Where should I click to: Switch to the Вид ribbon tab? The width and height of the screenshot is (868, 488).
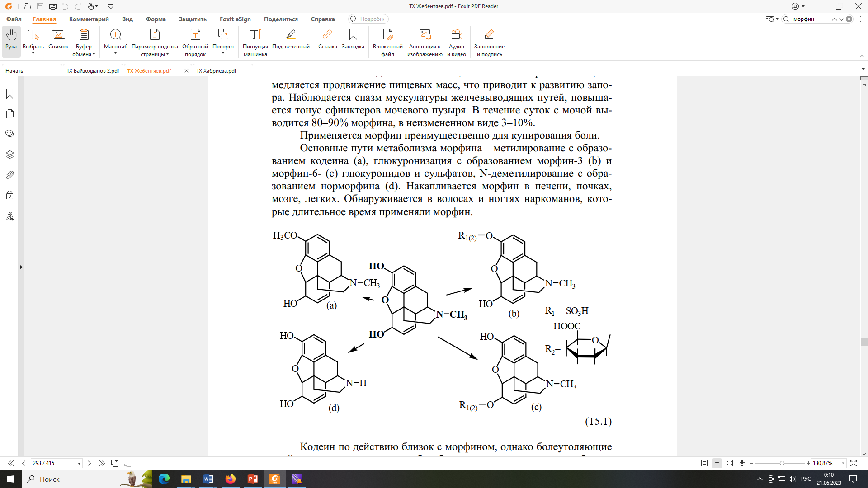tap(127, 19)
